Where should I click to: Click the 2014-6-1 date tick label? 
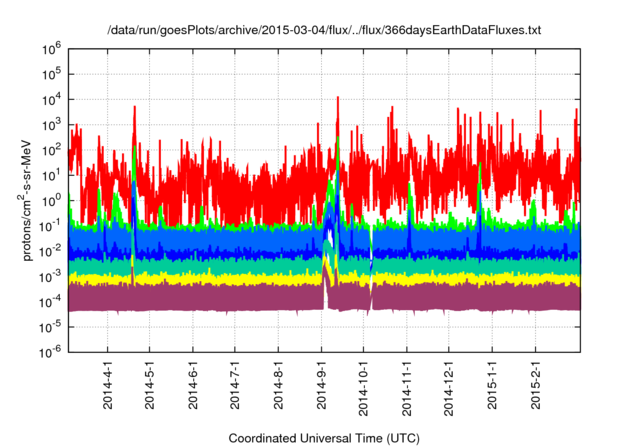(193, 385)
